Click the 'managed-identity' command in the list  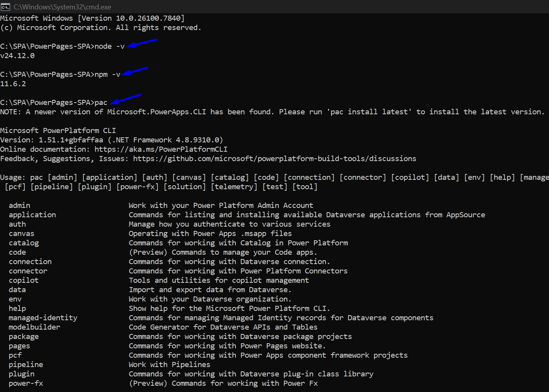(43, 318)
